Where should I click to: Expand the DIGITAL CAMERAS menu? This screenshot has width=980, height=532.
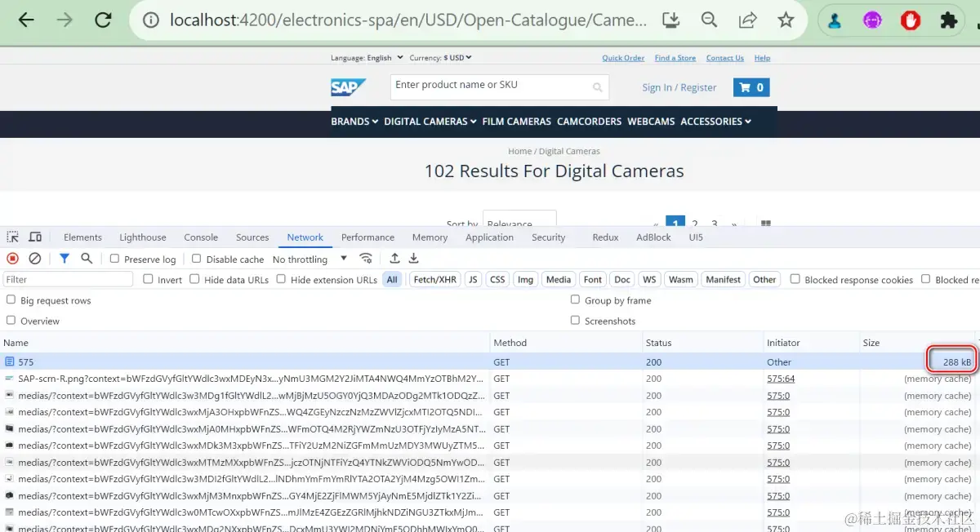pos(430,122)
